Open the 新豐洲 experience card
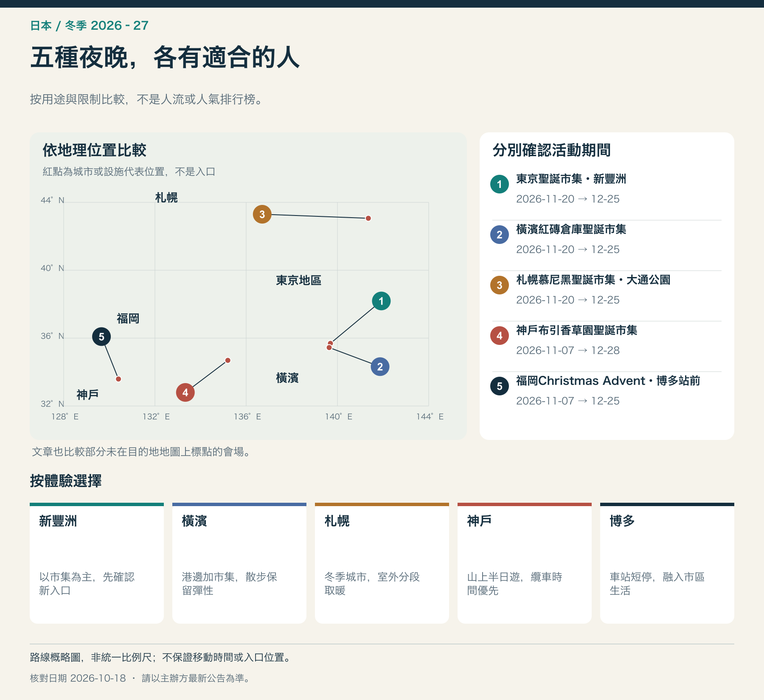764x700 pixels. click(x=97, y=563)
